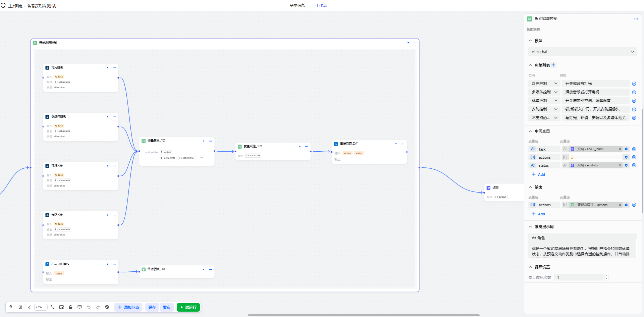644x317 pixels.
Task: Add a new entry to 决策列表
Action: 553,65
